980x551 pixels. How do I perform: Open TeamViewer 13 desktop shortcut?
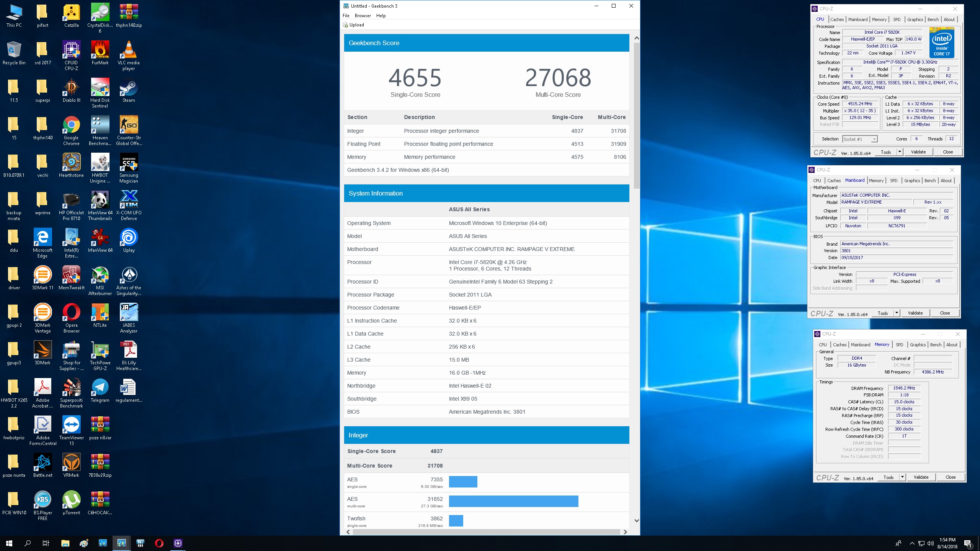click(71, 431)
